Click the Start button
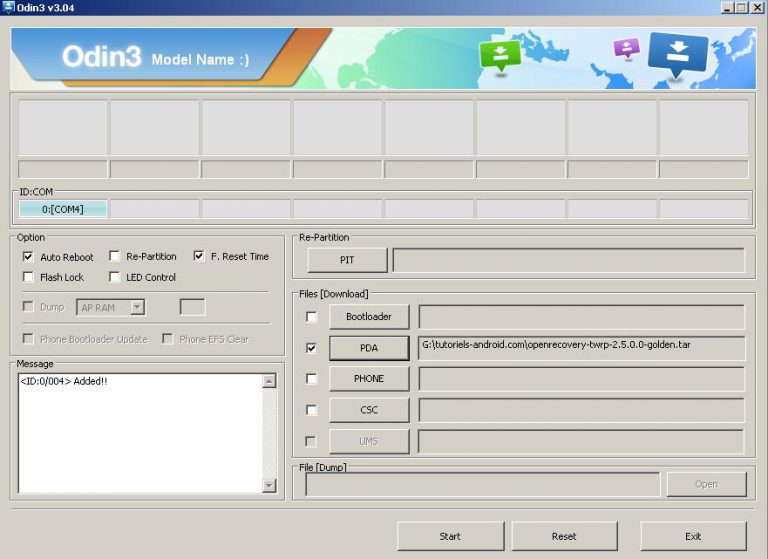This screenshot has height=559, width=768. [450, 536]
